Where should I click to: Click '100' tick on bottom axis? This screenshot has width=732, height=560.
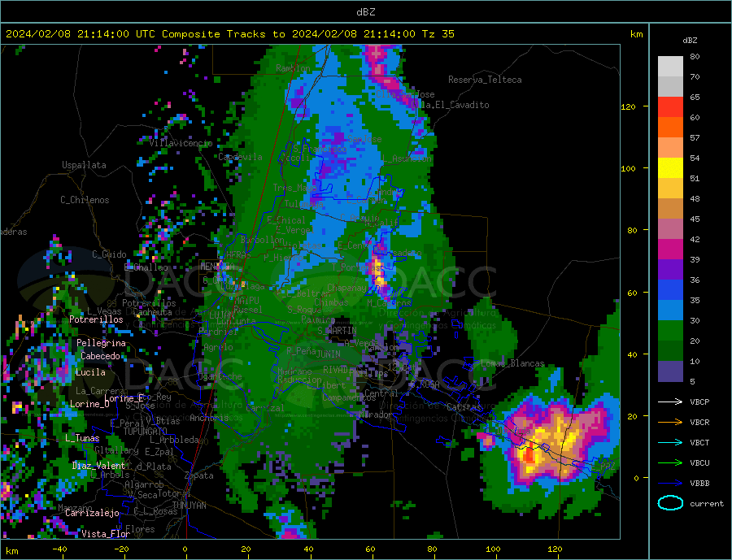493,549
